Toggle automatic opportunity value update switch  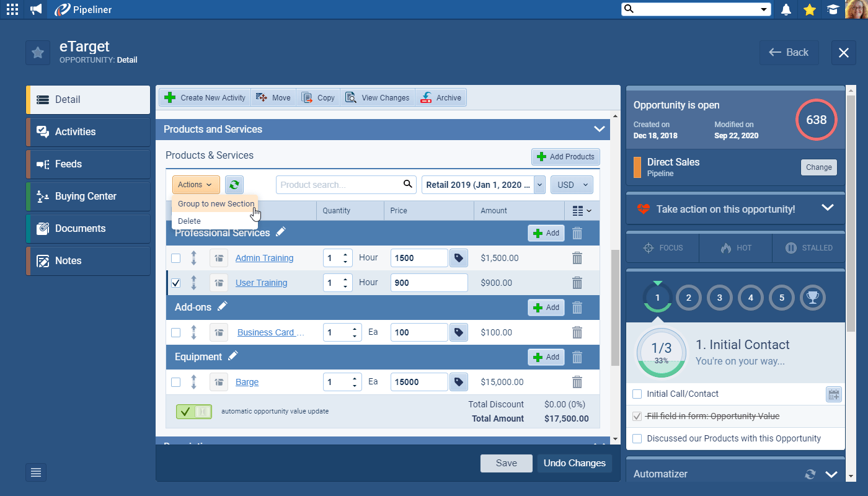click(x=194, y=411)
